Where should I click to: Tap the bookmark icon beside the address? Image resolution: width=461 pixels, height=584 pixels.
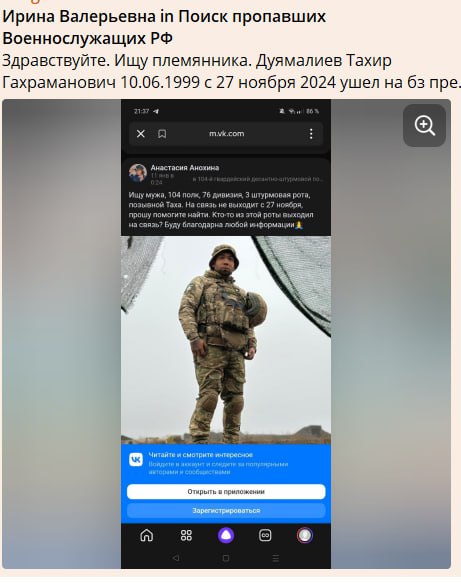[162, 134]
